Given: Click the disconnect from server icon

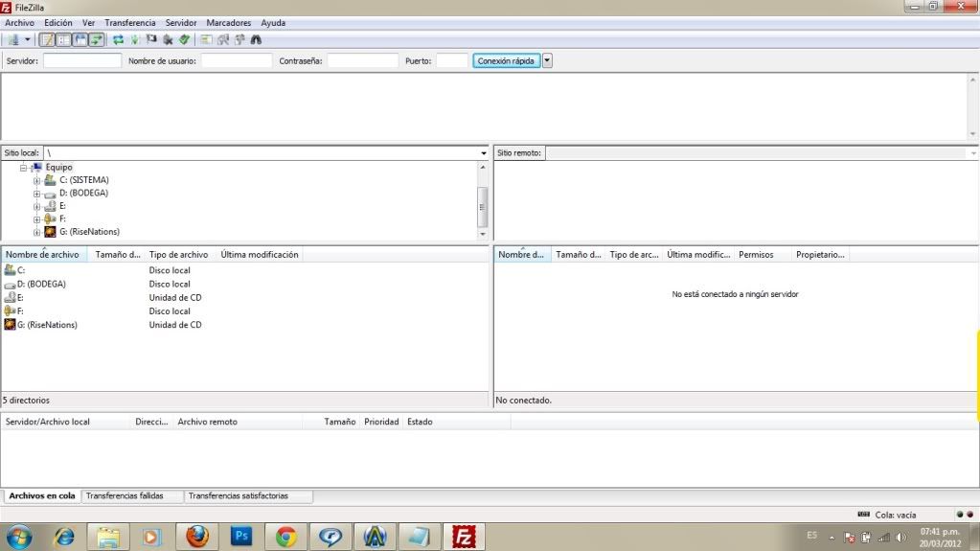Looking at the screenshot, I should [168, 40].
